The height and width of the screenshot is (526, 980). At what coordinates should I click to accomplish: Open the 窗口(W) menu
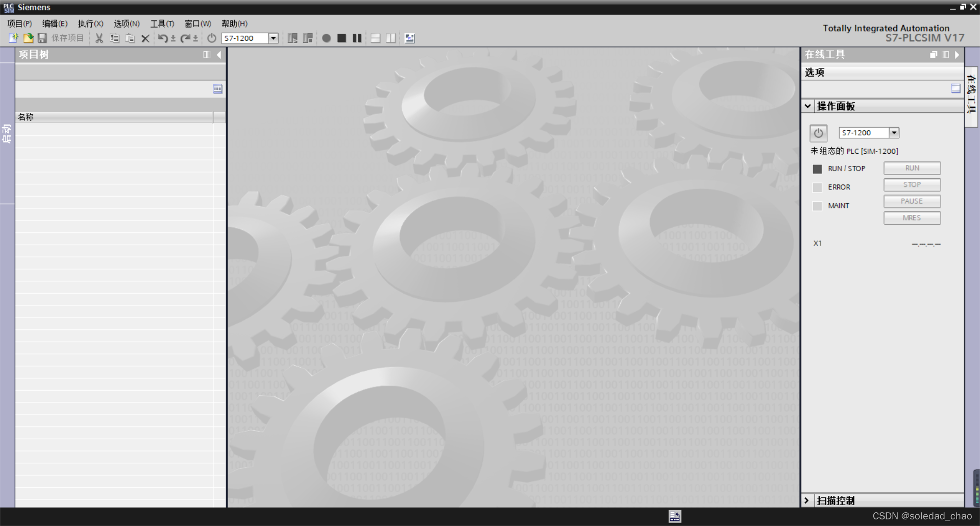pyautogui.click(x=198, y=23)
